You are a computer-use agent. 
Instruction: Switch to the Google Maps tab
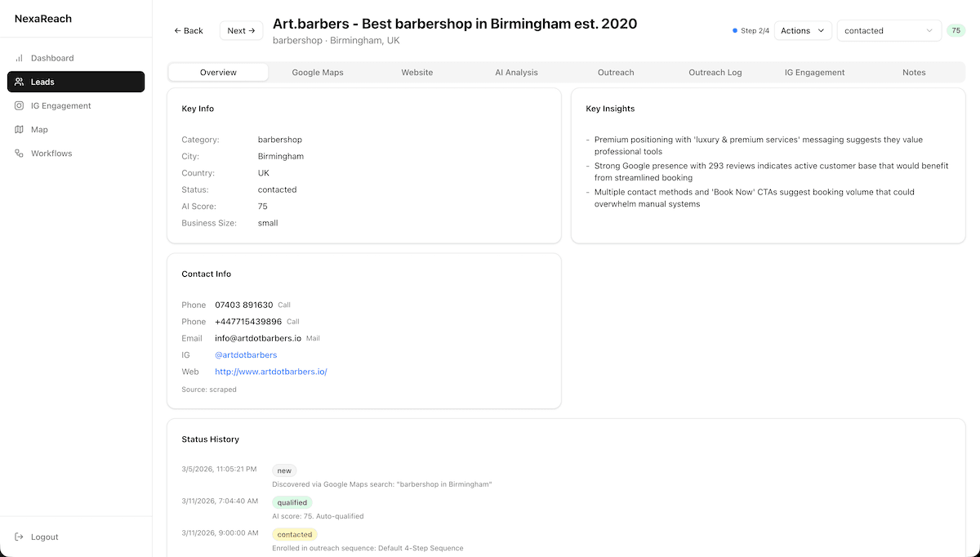click(x=318, y=72)
